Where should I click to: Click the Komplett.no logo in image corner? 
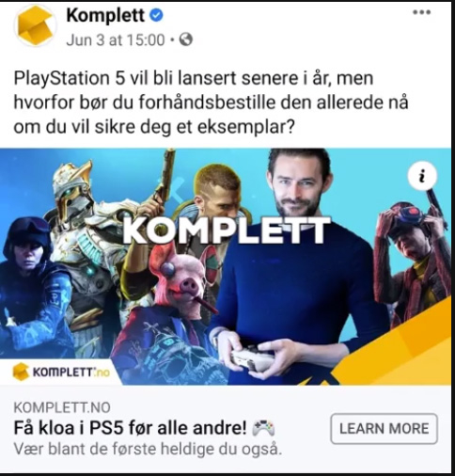[61, 372]
